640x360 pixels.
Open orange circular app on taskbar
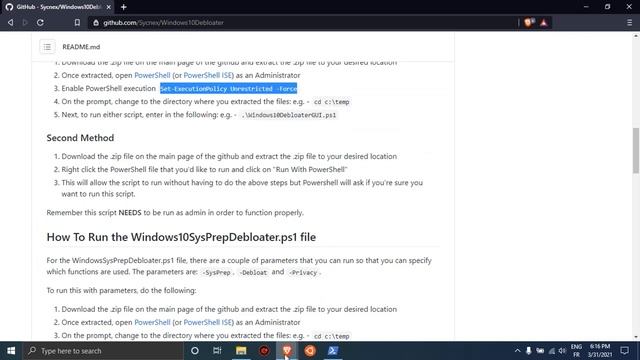pyautogui.click(x=310, y=351)
